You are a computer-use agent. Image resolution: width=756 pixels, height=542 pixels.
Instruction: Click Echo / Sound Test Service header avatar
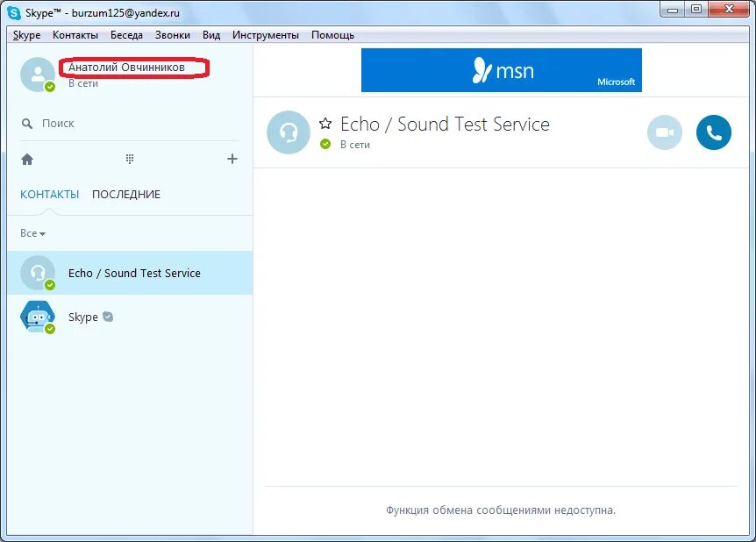click(289, 132)
